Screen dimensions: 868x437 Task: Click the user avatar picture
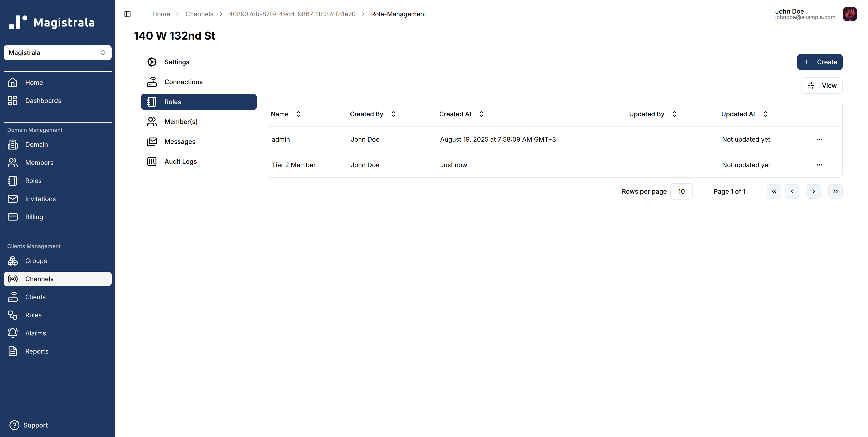point(849,14)
